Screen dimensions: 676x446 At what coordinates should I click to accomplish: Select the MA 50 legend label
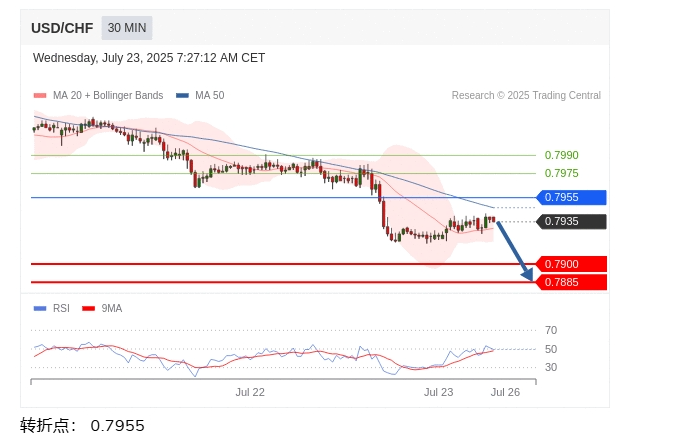click(210, 95)
